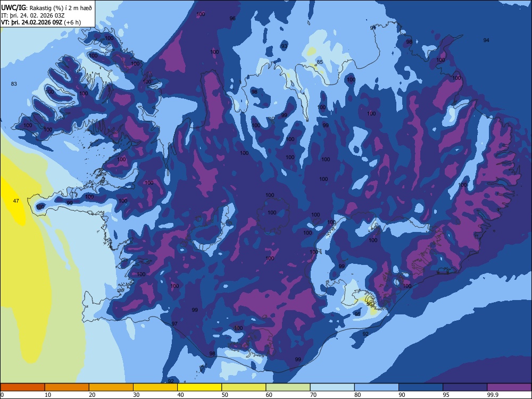Click the '94' value in the northeast sea

[x=486, y=40]
